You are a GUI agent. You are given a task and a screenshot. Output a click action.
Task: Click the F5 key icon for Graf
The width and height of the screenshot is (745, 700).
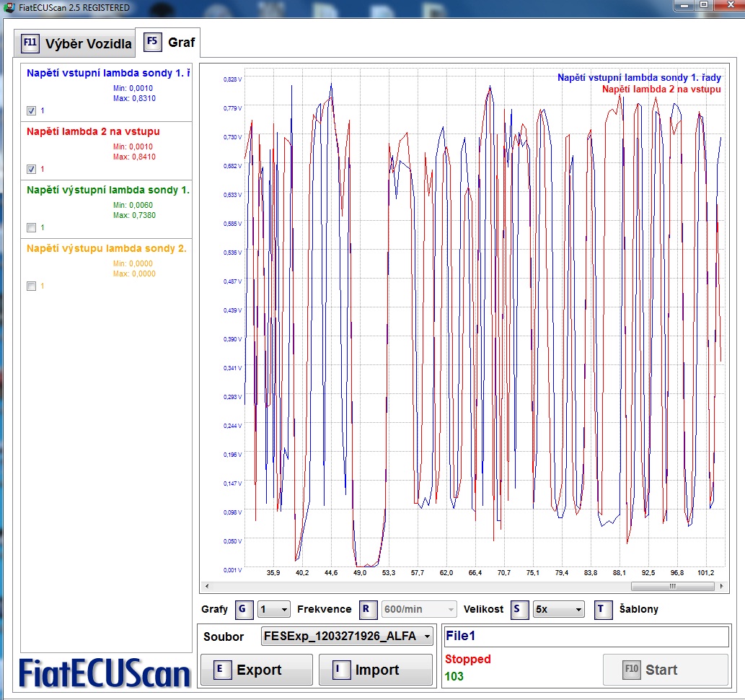(152, 42)
